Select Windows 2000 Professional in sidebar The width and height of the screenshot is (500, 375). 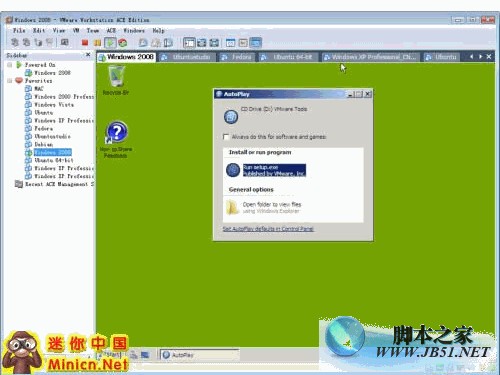64,97
